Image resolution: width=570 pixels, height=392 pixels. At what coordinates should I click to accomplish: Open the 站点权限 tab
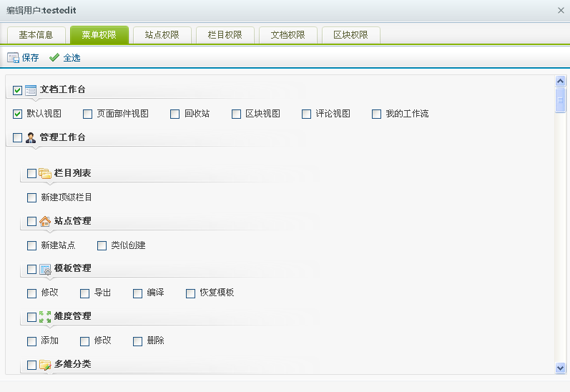click(162, 35)
